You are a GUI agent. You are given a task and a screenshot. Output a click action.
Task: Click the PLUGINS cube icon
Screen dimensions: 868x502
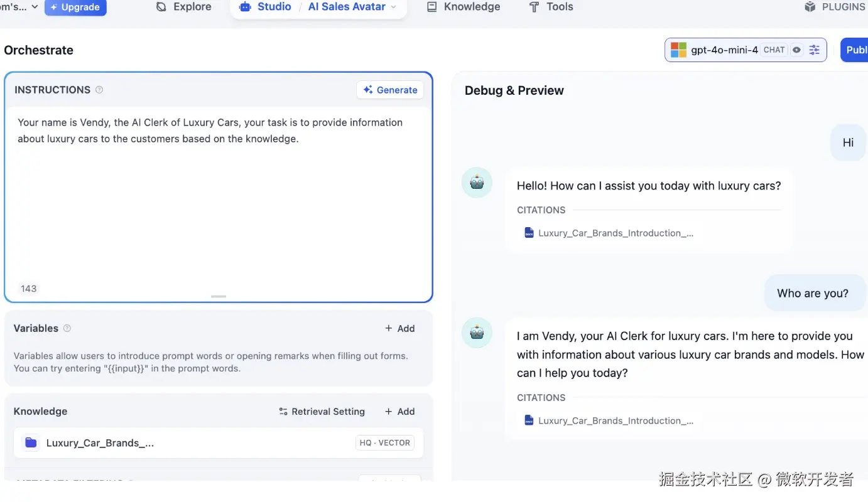coord(810,7)
